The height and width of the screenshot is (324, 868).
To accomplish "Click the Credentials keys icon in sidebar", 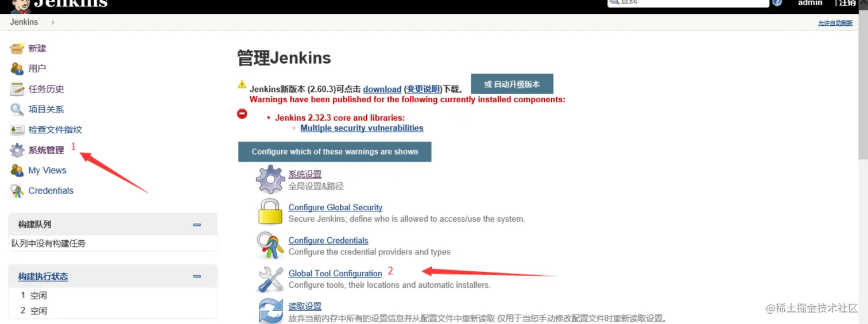I will [17, 191].
